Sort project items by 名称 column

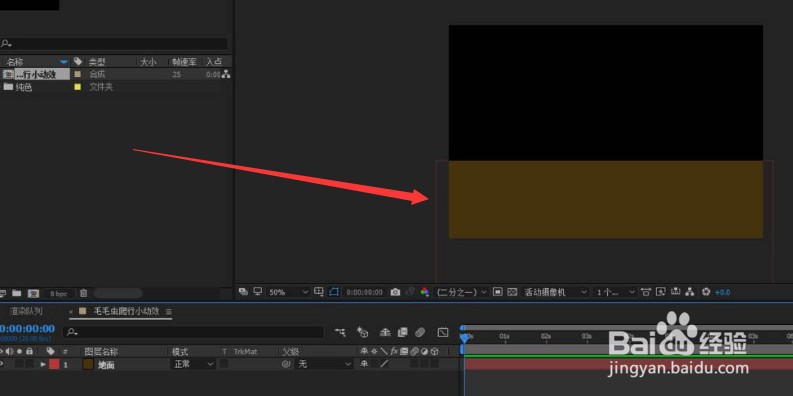15,62
